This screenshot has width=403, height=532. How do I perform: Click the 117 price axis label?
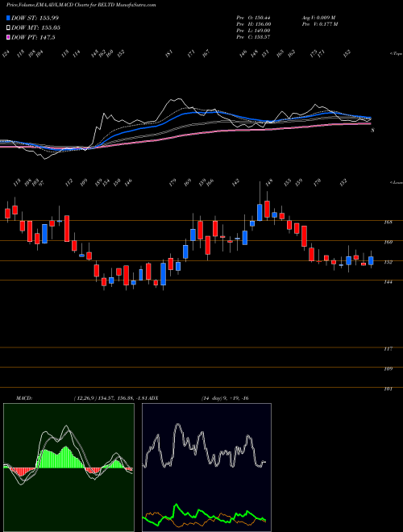tap(388, 349)
